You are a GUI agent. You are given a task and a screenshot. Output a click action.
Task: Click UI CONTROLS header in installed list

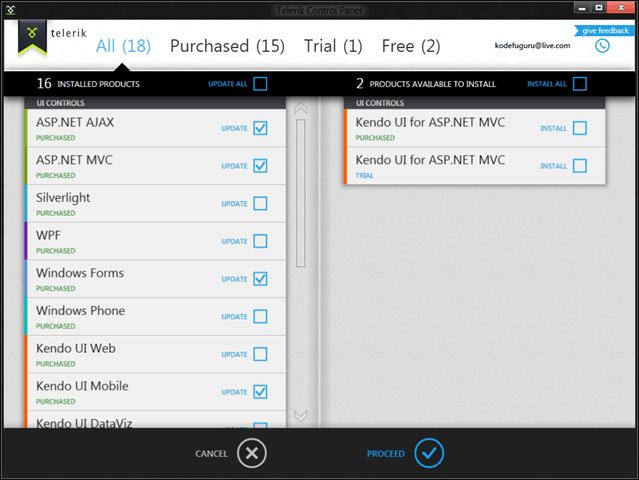[x=60, y=103]
